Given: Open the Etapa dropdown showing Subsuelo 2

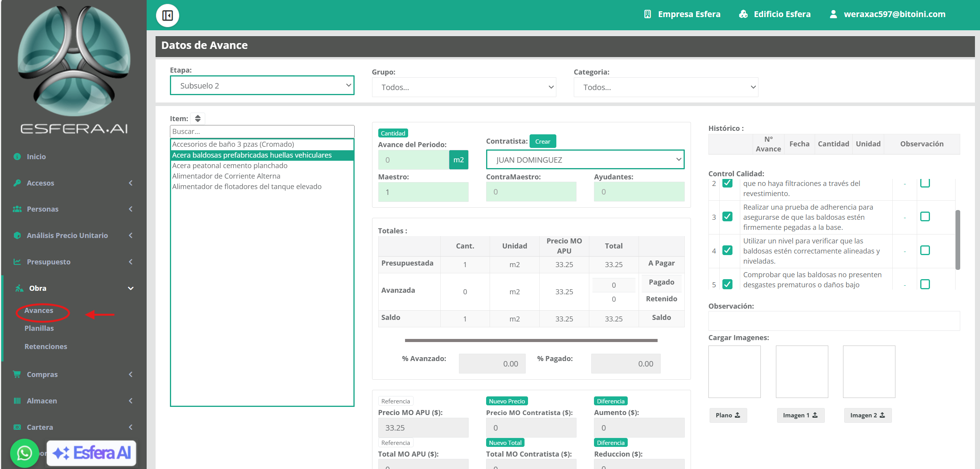Looking at the screenshot, I should click(262, 85).
